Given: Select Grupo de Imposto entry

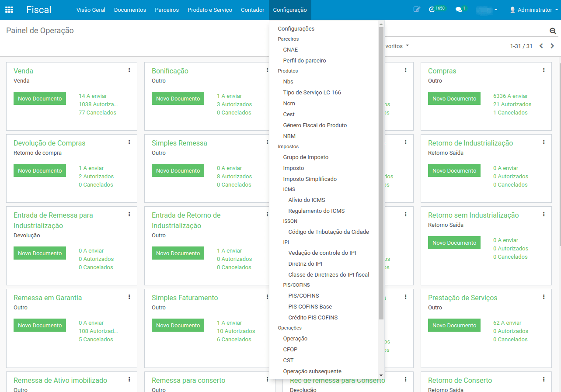Looking at the screenshot, I should click(x=306, y=157).
